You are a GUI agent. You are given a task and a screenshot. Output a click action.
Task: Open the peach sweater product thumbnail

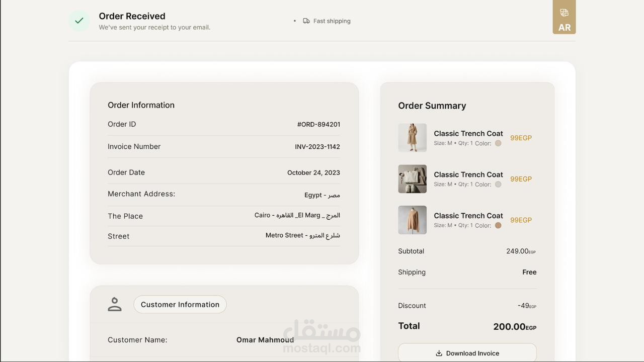click(412, 220)
